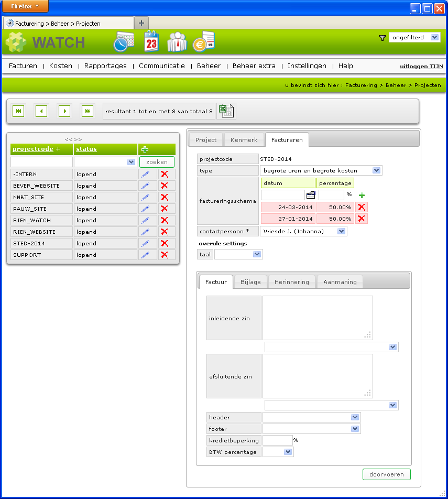Export results with the Excel icon
Screen dimensions: 448x499
226,111
